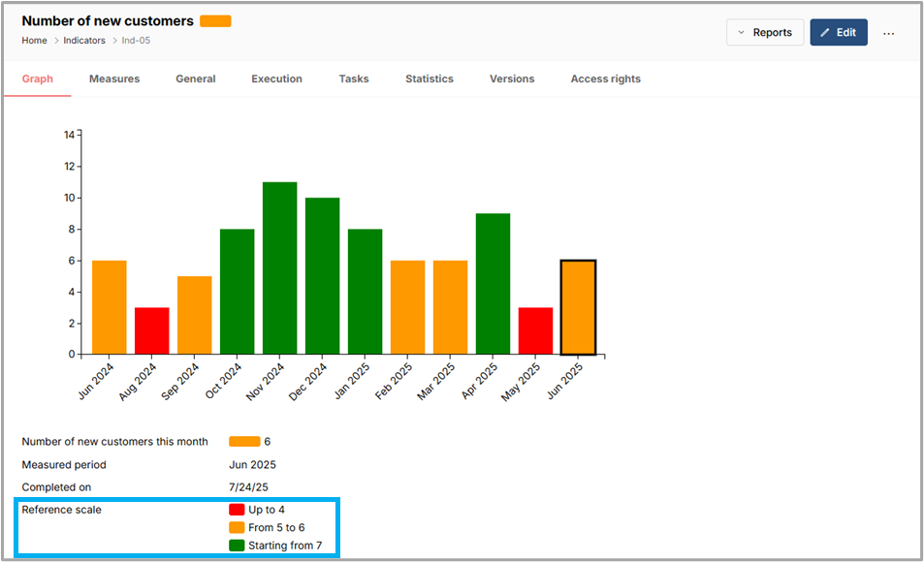
Task: Click the orange status badge beside the title
Action: 215,21
